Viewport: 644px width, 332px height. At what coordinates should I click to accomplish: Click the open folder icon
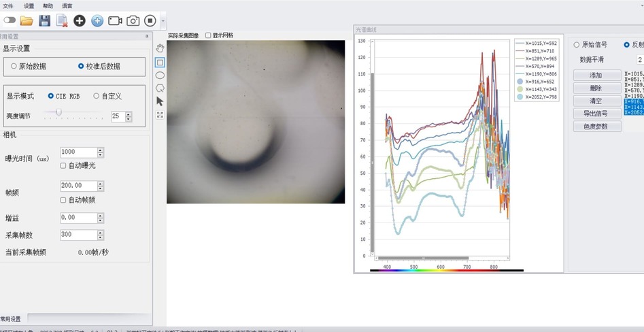coord(27,21)
